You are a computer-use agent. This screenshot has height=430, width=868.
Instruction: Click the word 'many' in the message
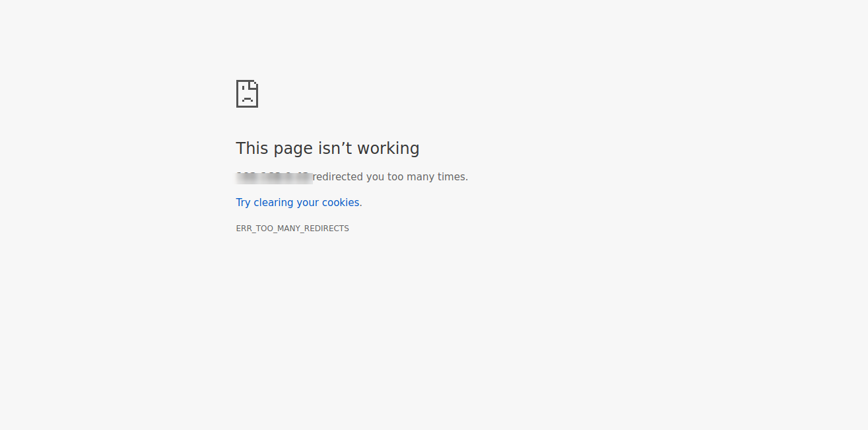click(420, 177)
